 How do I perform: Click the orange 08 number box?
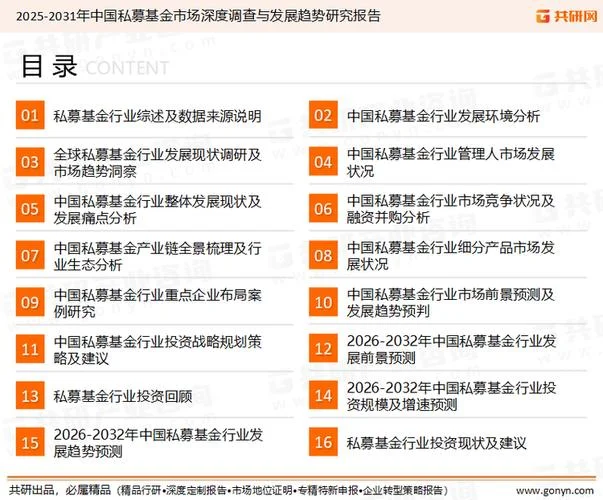coord(323,255)
